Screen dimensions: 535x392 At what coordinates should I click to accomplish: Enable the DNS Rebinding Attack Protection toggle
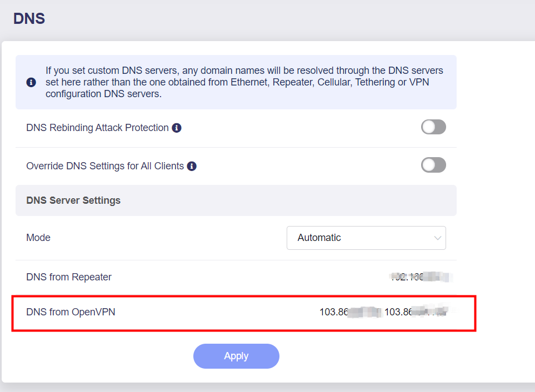point(433,127)
